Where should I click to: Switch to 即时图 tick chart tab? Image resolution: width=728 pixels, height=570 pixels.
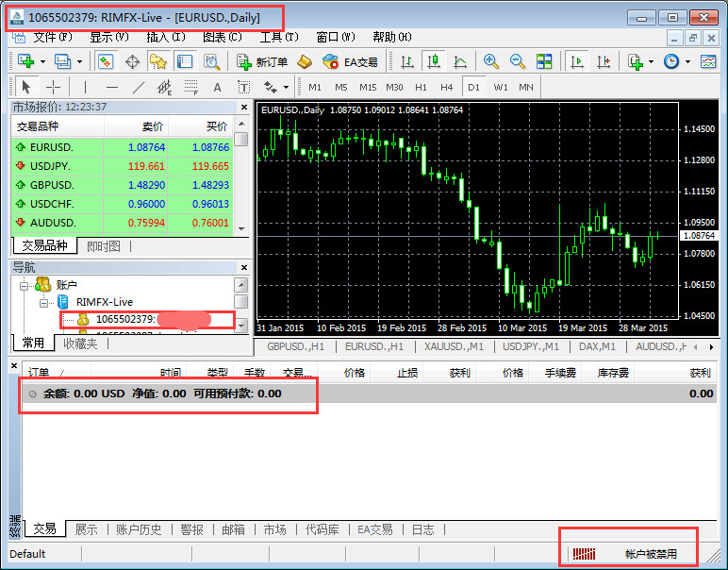point(103,246)
